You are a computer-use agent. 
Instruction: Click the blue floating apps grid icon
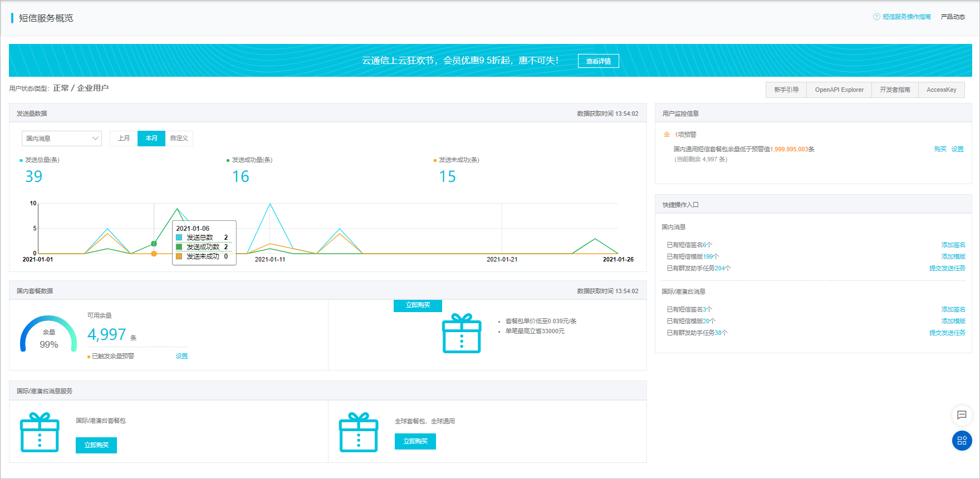point(962,441)
